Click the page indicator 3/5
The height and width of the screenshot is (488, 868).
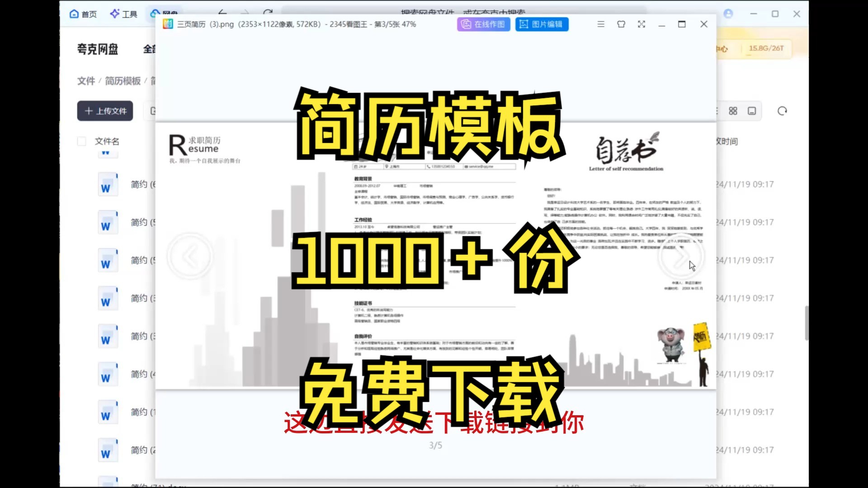click(435, 446)
